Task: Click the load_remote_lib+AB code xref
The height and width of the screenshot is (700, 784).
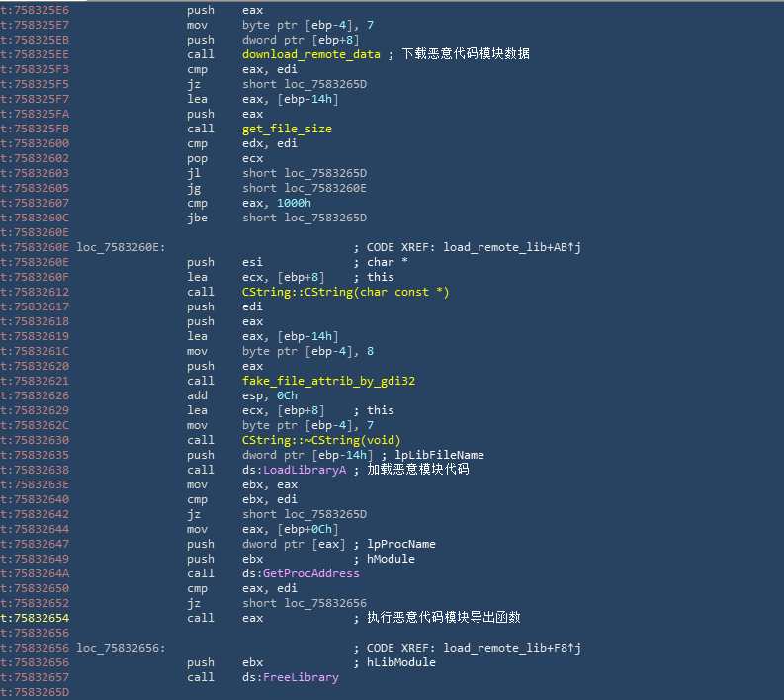Action: click(507, 247)
